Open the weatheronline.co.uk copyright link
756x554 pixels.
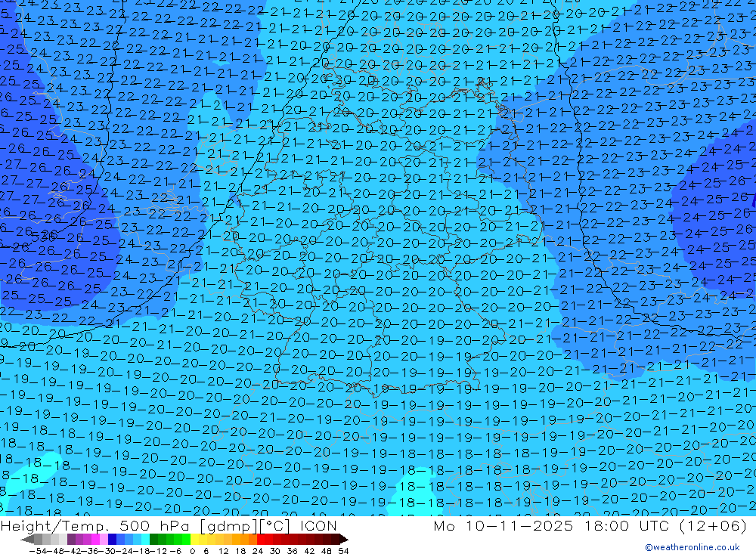click(692, 547)
